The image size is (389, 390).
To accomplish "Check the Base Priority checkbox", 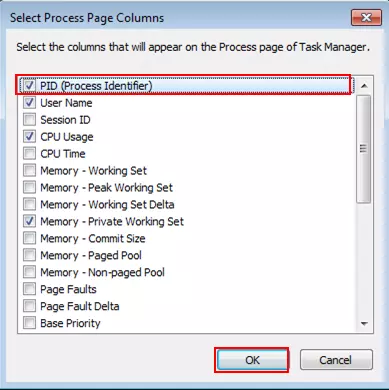I will (x=29, y=323).
